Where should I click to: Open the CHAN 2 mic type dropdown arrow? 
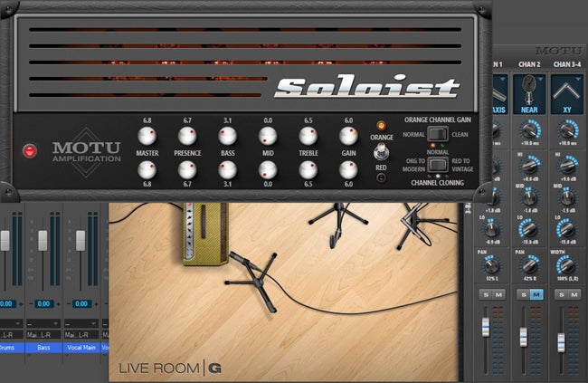click(x=540, y=79)
